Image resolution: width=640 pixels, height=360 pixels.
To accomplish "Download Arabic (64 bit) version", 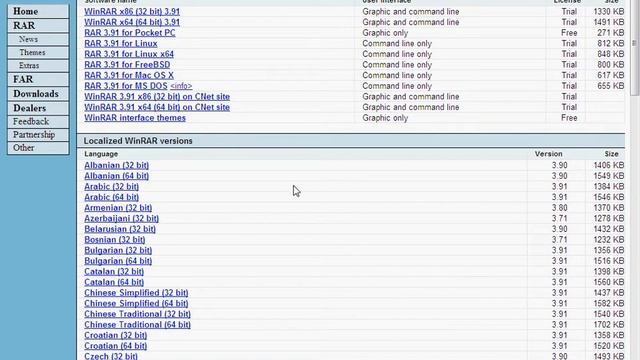I will (111, 197).
